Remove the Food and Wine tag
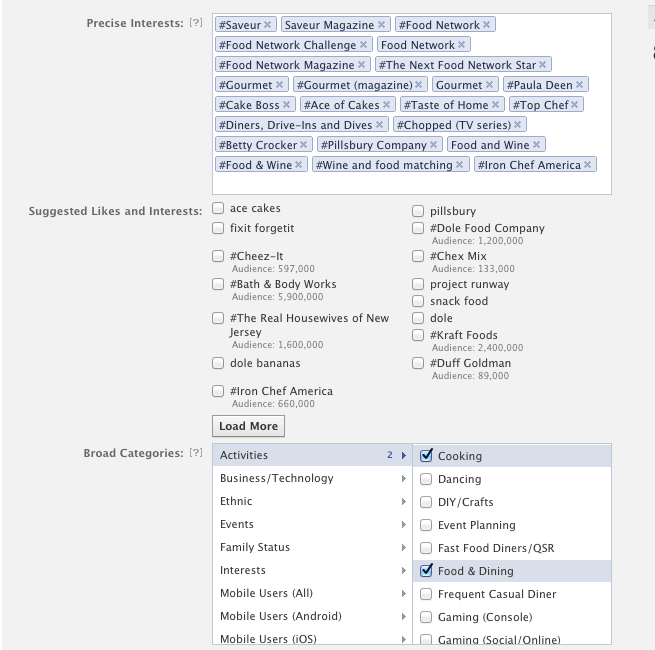 (536, 145)
